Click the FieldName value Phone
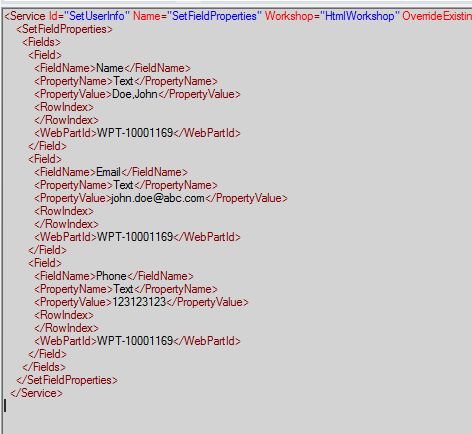Image resolution: width=472 pixels, height=434 pixels. point(111,276)
